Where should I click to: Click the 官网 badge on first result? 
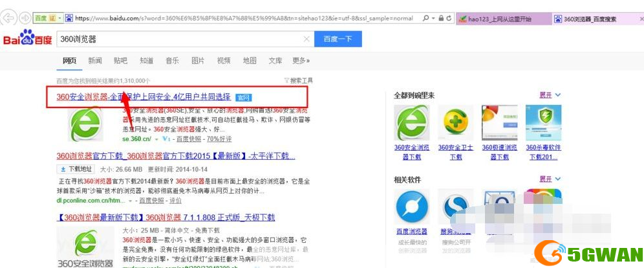244,98
